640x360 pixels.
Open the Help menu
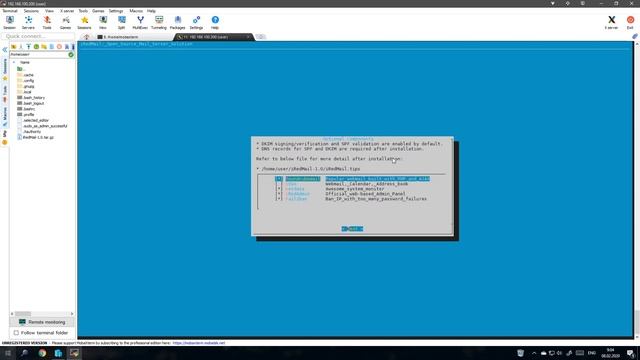151,11
